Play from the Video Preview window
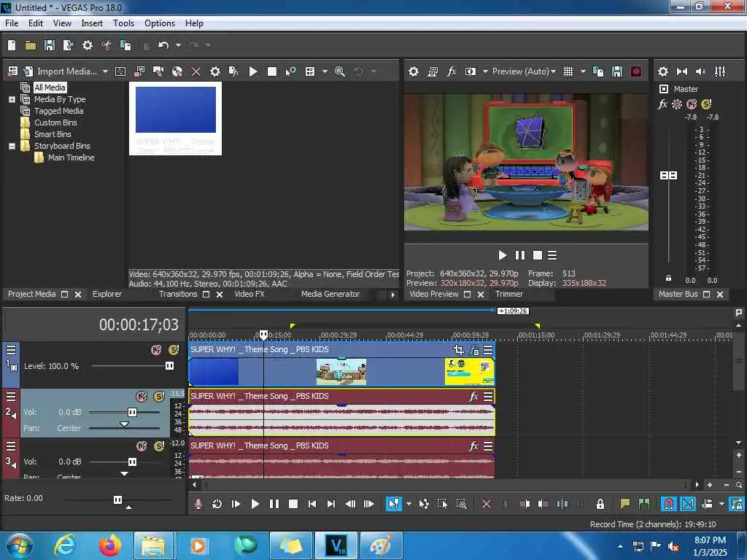Screen dimensions: 747x560 (502, 255)
